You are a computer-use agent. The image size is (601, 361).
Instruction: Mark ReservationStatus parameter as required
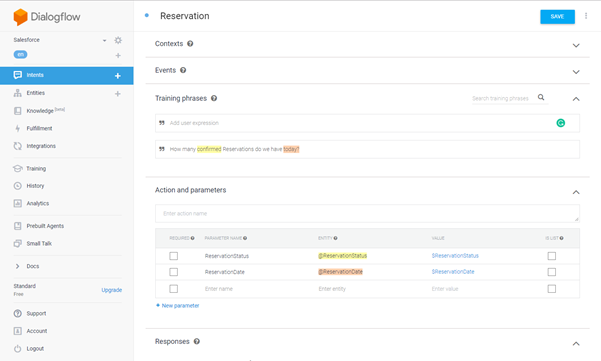coord(174,256)
